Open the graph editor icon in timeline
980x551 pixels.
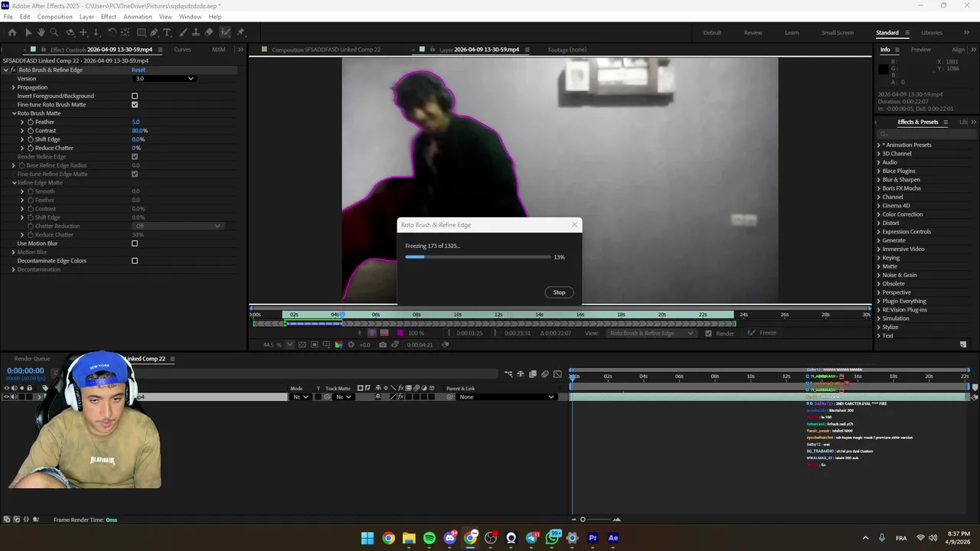tap(557, 373)
